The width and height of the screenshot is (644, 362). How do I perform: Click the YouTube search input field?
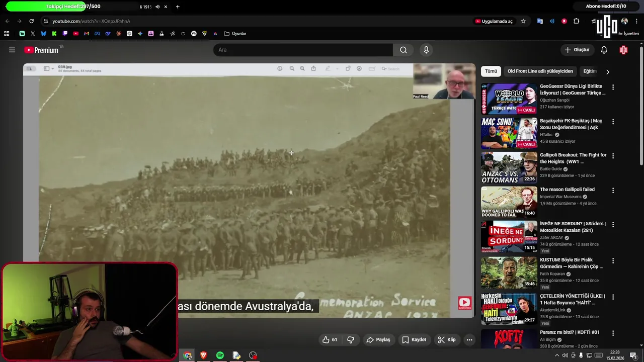(x=303, y=50)
